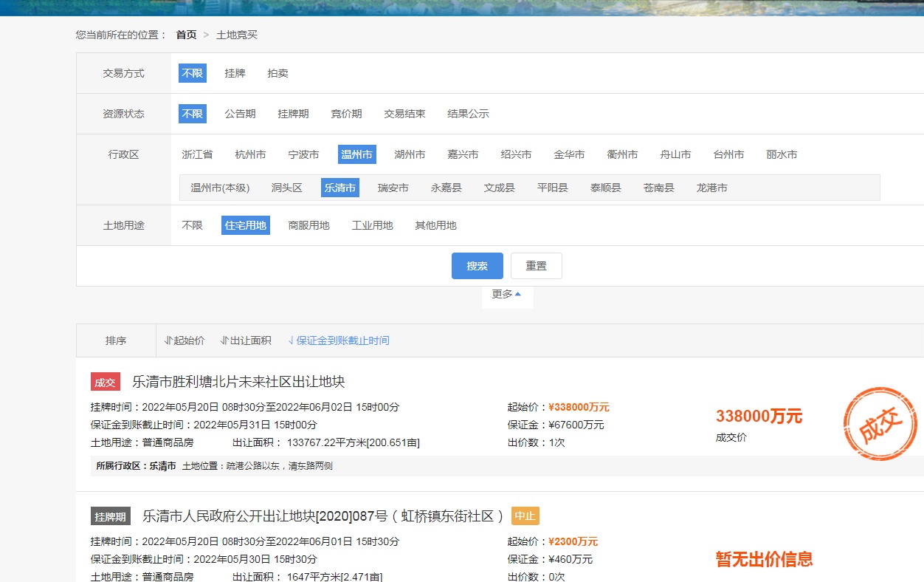
Task: Go to 首页 in breadcrumb
Action: (186, 35)
